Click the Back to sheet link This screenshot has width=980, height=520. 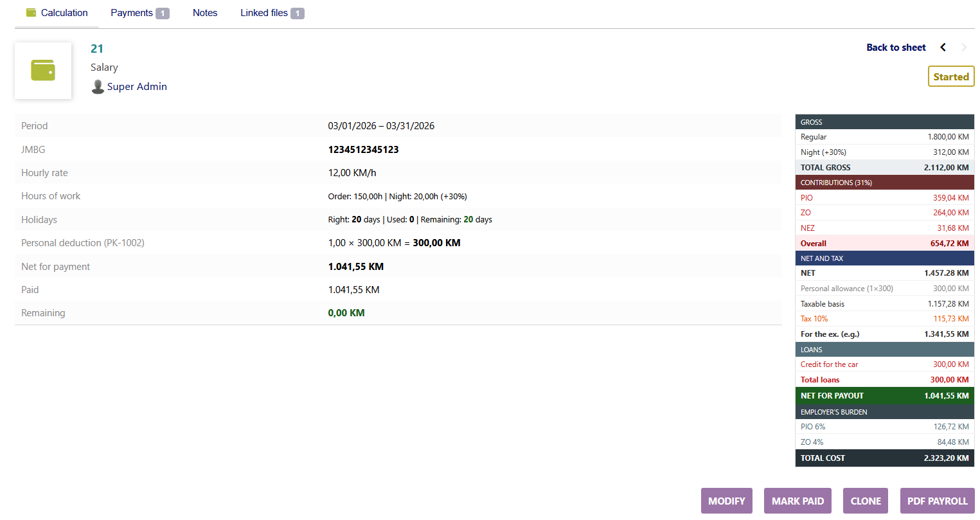click(896, 48)
